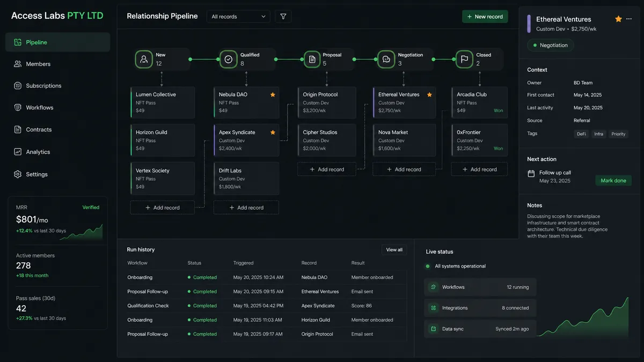The image size is (644, 362).
Task: Click the Proposal stage document icon
Action: pos(312,59)
